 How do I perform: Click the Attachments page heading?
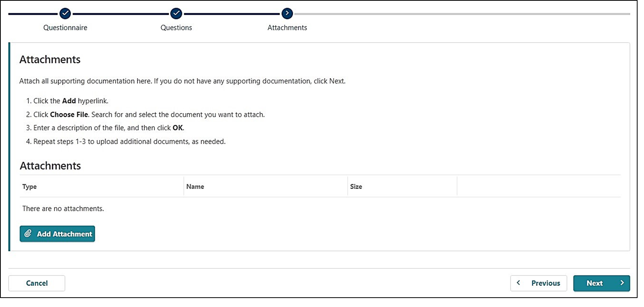point(50,59)
